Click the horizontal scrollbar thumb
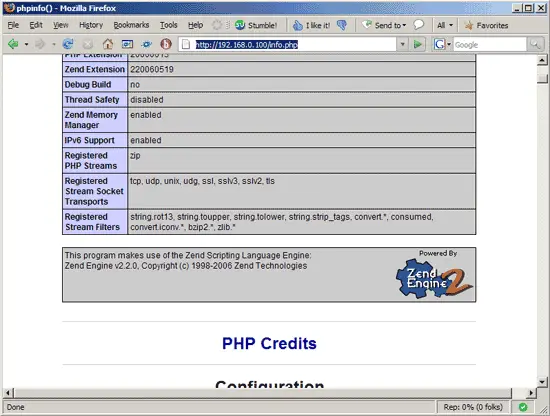The width and height of the screenshot is (550, 416). click(263, 393)
